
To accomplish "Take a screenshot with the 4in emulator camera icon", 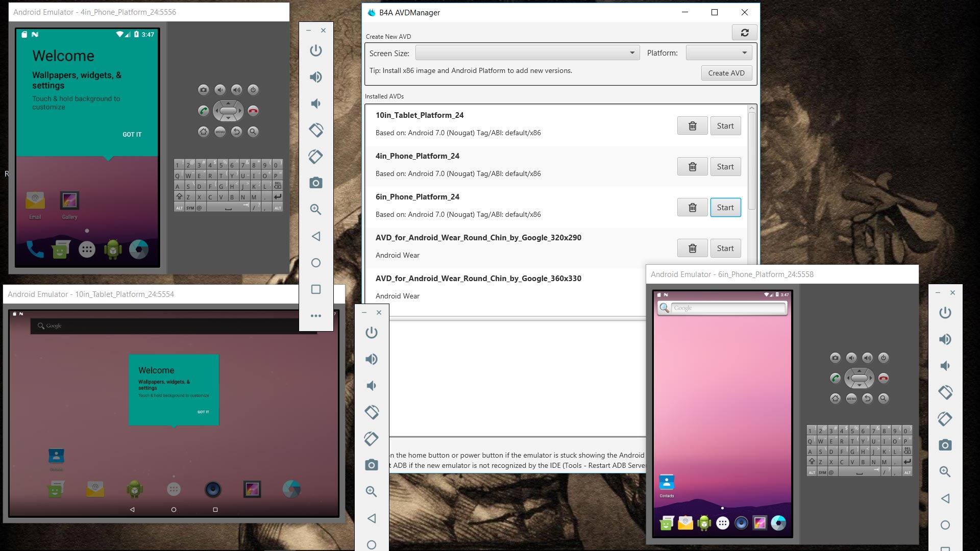I will [316, 183].
